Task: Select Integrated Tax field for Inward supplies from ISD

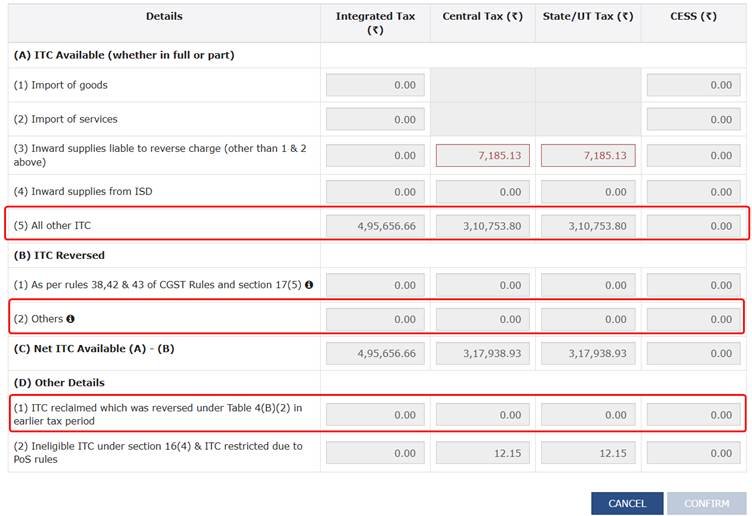Action: pyautogui.click(x=375, y=191)
